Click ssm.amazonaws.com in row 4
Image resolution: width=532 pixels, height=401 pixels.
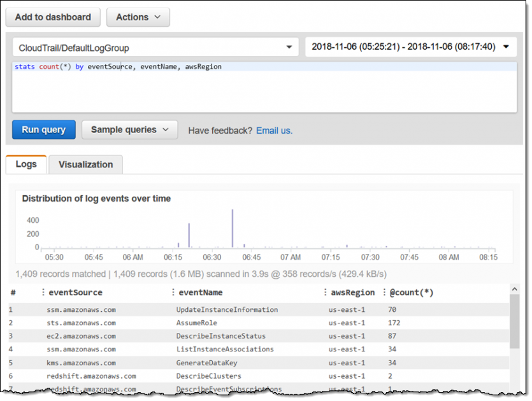[81, 349]
